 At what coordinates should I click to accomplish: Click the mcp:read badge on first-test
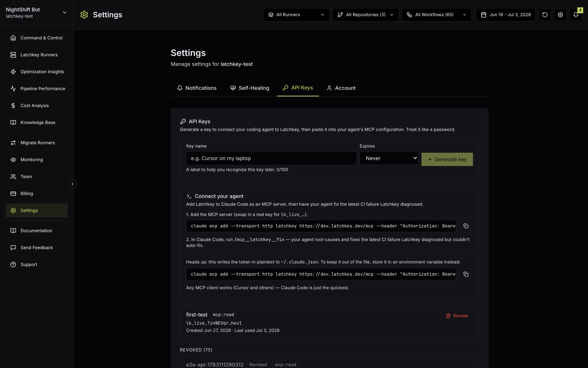click(223, 315)
